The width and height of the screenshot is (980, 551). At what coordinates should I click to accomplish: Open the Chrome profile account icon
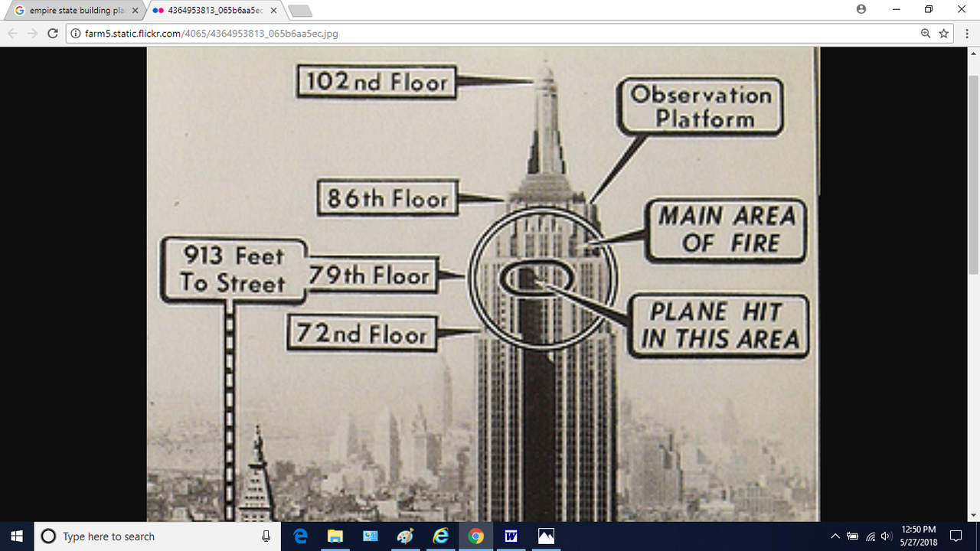point(861,9)
